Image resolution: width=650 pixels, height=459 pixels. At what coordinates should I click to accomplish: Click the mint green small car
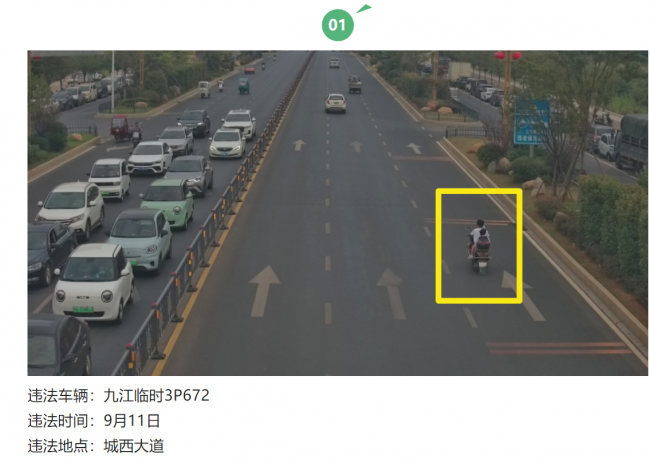click(168, 203)
